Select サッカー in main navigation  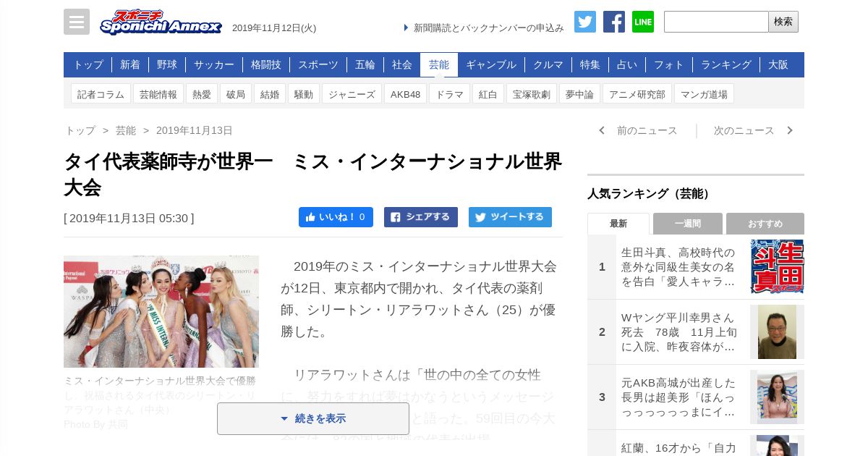coord(214,64)
